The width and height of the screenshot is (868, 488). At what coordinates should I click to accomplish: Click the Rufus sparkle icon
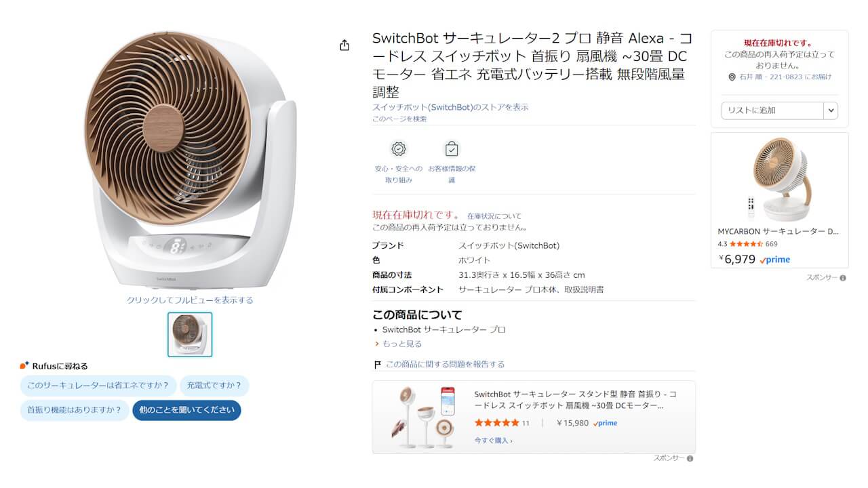click(24, 366)
